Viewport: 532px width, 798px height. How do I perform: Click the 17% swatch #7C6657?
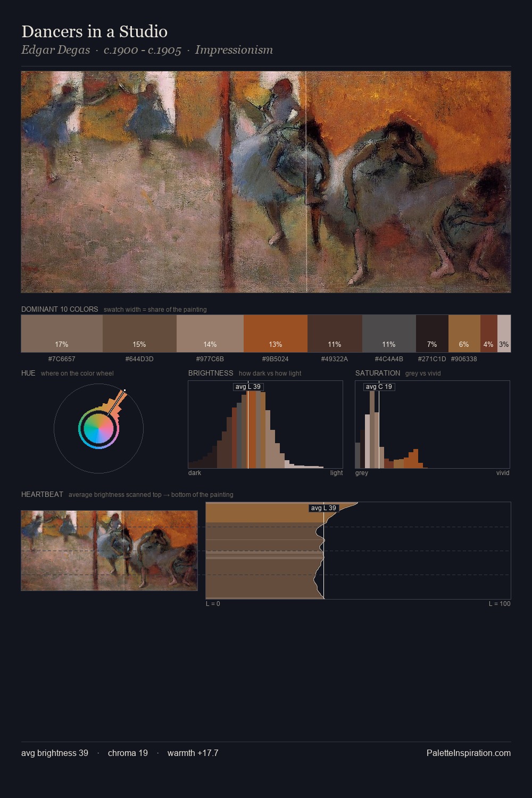coord(62,334)
